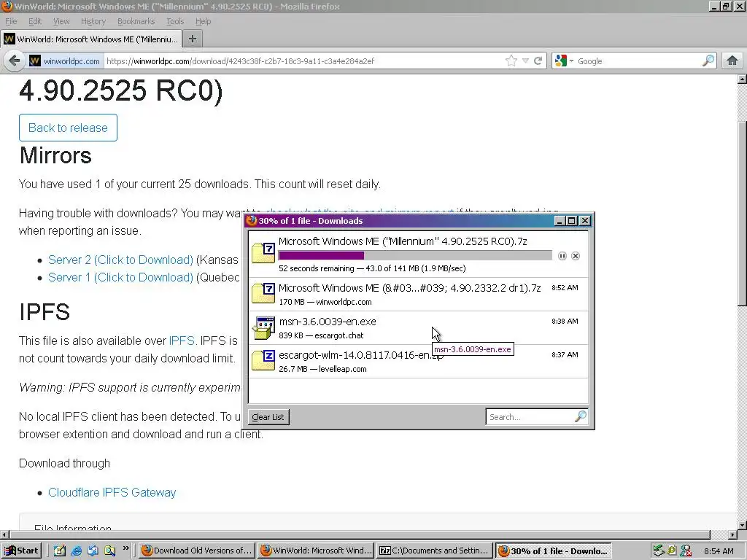Screen dimensions: 747x560
Task: Open the Edit menu
Action: point(35,21)
